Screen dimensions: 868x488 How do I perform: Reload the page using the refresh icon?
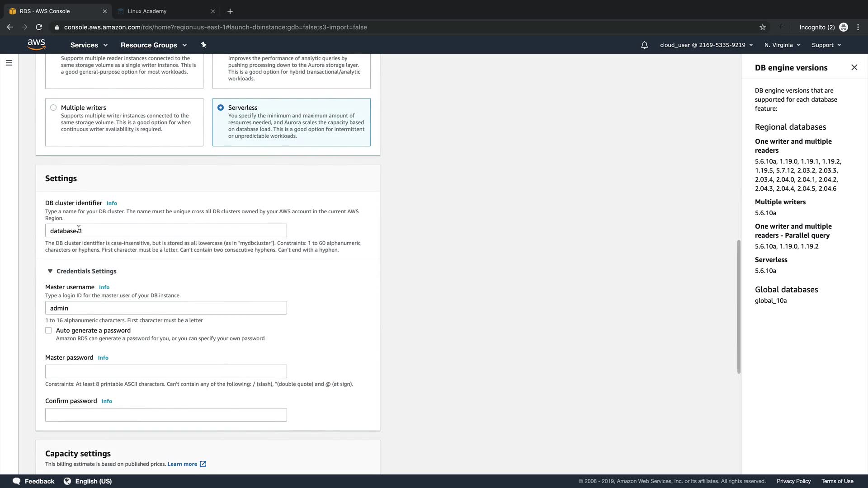point(39,27)
